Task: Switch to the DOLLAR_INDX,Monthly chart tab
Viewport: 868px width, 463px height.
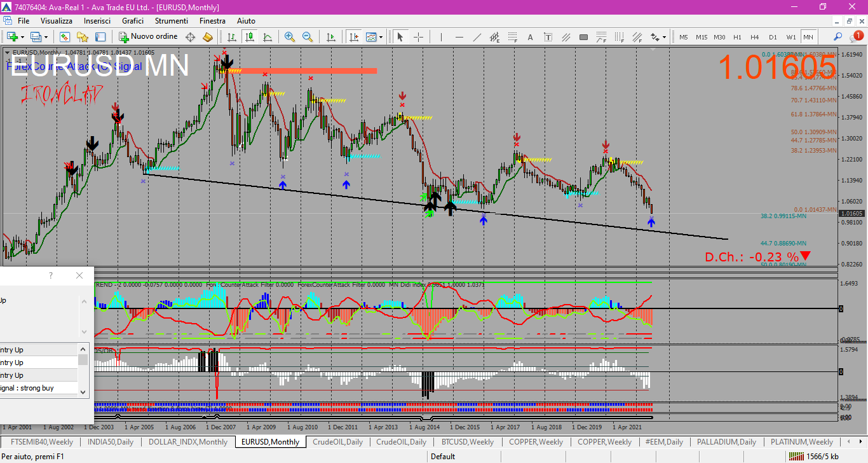Action: (188, 441)
